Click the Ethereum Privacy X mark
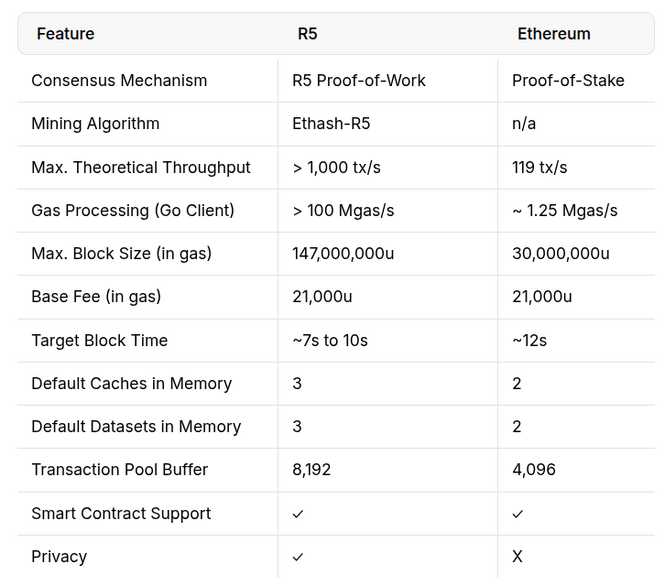 coord(517,556)
